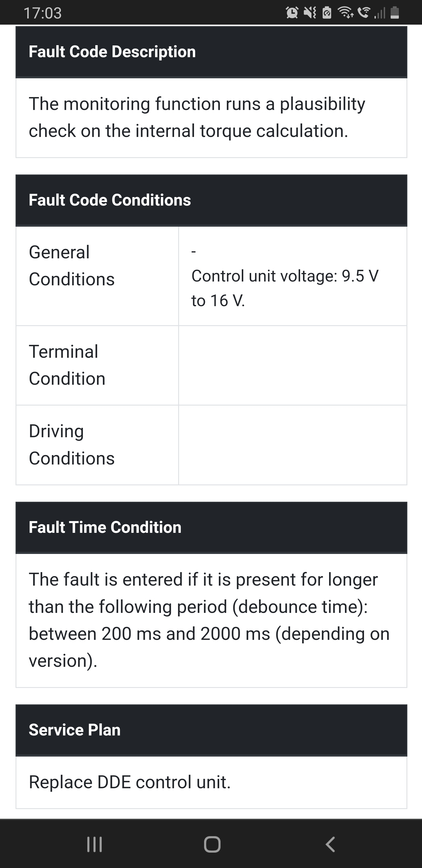Tap the Fault Time Condition header
422x868 pixels.
coord(105,527)
